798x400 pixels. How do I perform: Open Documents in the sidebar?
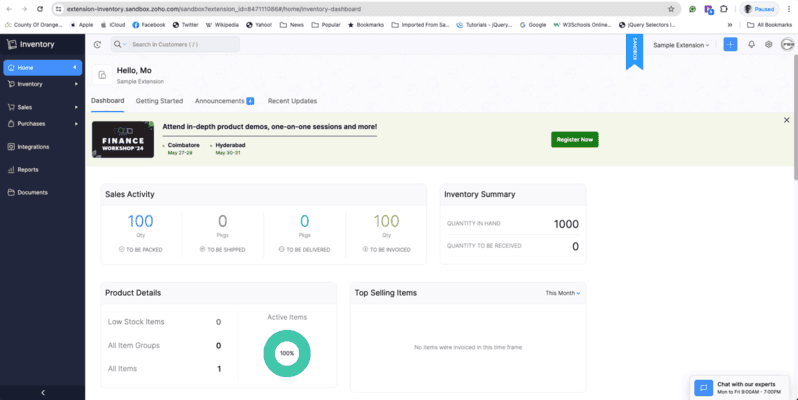point(32,192)
